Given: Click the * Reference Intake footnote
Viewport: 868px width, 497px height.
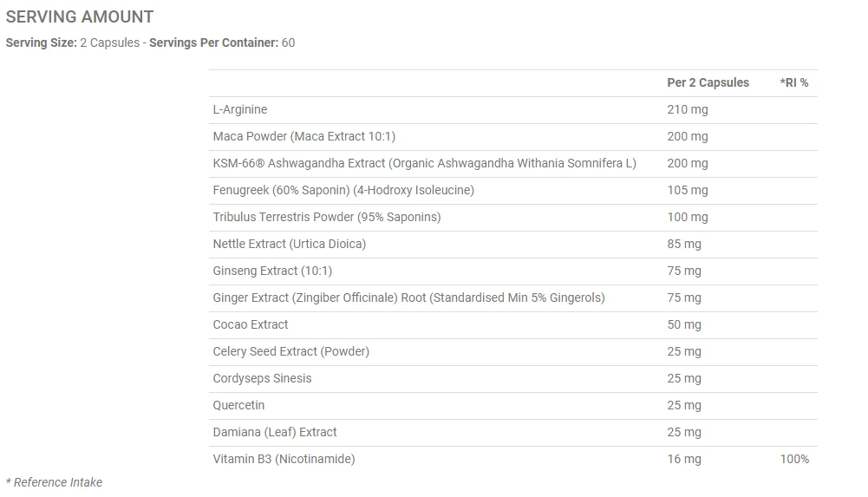Looking at the screenshot, I should [54, 482].
